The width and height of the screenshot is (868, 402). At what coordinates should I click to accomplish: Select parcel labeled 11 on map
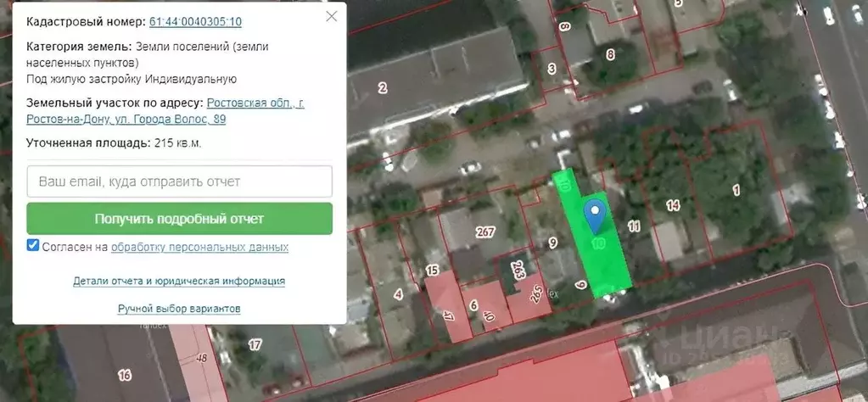pos(634,226)
